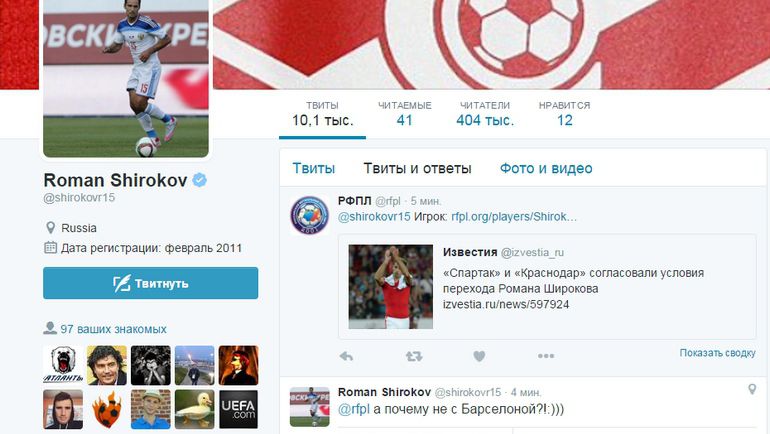Open the 97 ваших знакомых link
Viewport: 770px width, 434px height.
tap(113, 329)
